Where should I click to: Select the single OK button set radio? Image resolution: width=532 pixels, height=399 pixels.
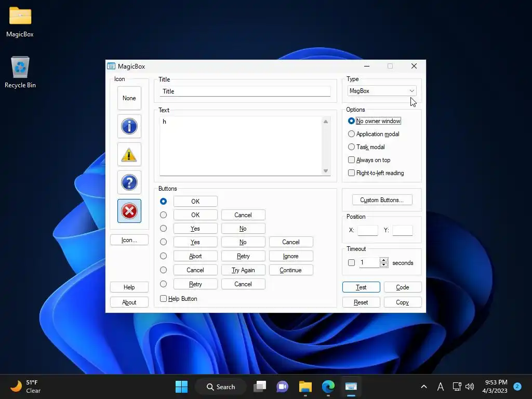click(x=163, y=201)
